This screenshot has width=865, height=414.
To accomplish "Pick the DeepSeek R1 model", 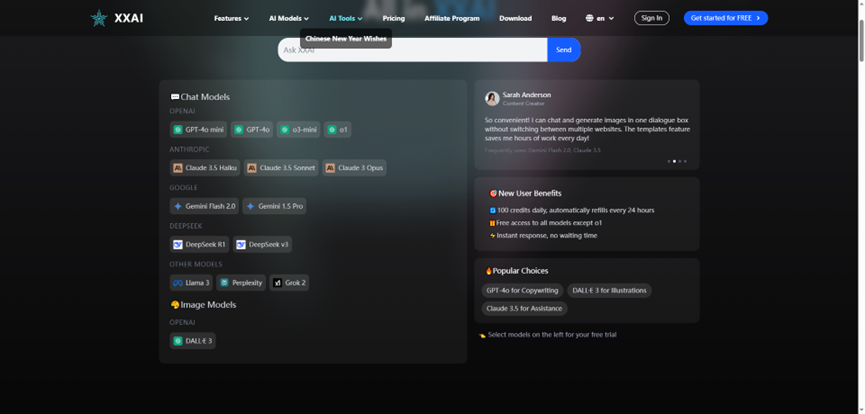I will click(199, 244).
